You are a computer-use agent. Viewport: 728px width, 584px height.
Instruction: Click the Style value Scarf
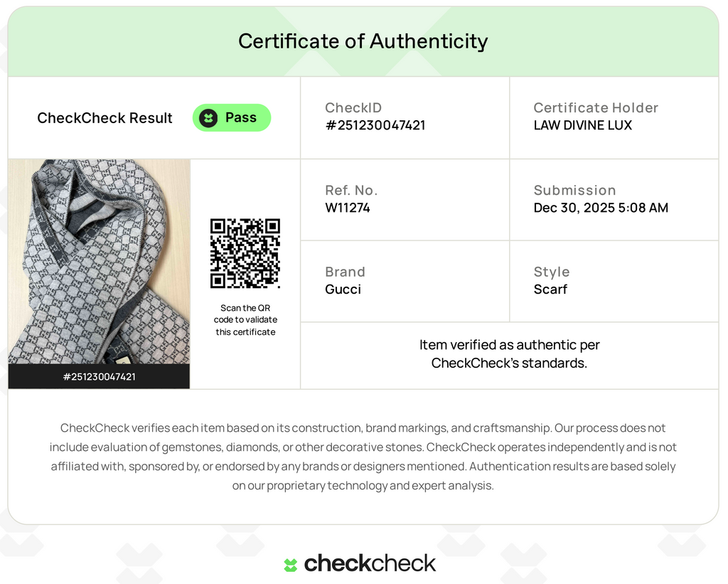[x=550, y=290]
